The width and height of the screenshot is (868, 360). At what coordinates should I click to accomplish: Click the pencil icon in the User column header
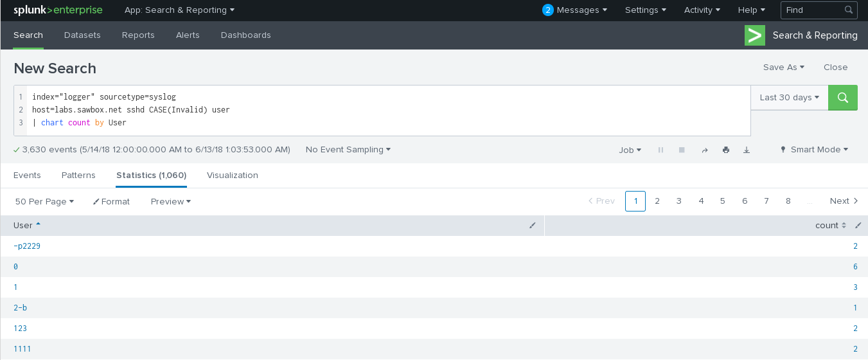[532, 225]
